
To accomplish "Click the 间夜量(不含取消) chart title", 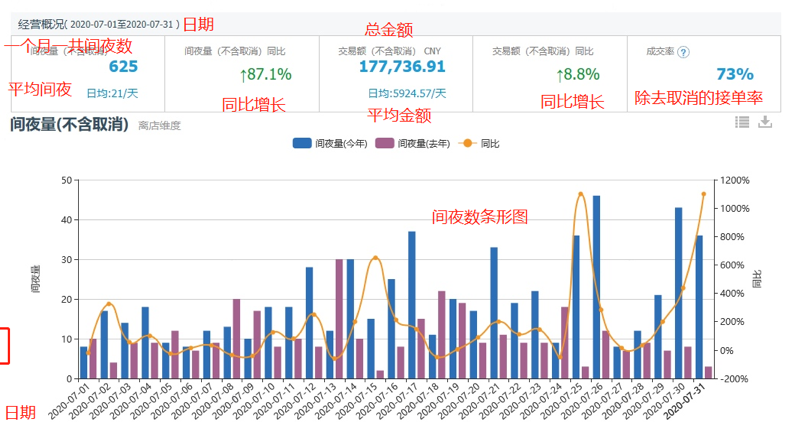I will [x=69, y=124].
